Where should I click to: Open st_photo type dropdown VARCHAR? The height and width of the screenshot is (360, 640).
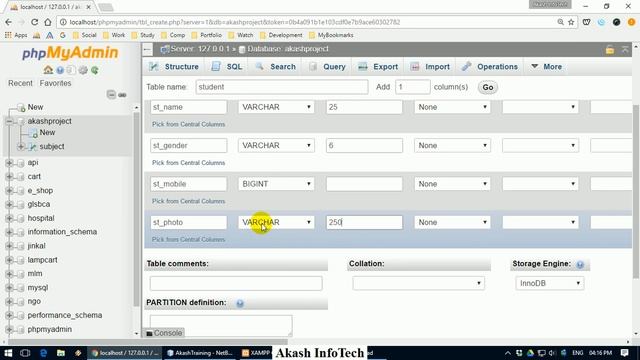[x=276, y=222]
